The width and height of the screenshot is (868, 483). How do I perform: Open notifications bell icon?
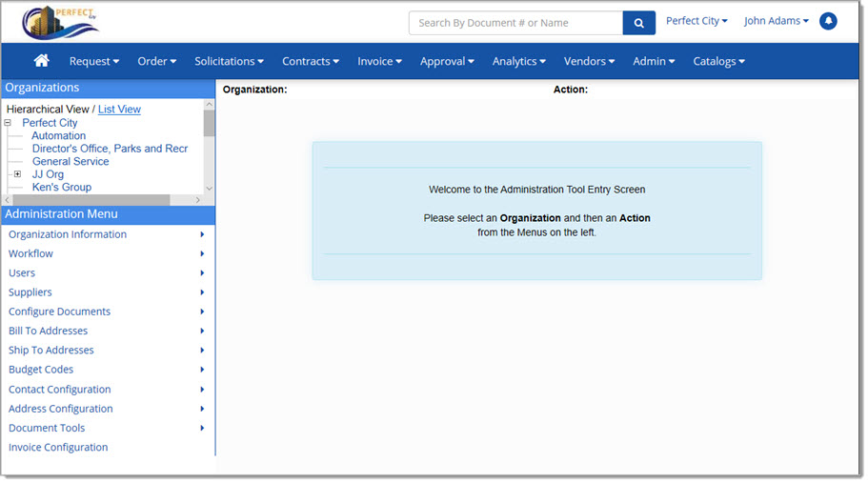pyautogui.click(x=828, y=21)
